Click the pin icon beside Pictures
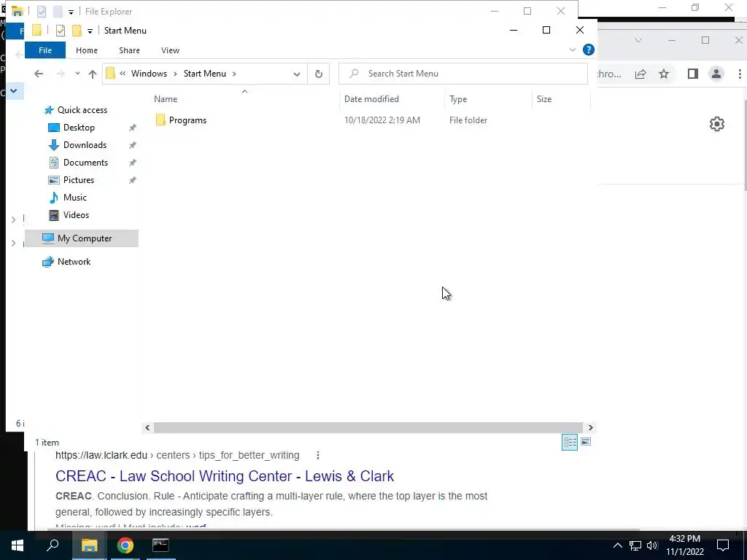 (133, 181)
